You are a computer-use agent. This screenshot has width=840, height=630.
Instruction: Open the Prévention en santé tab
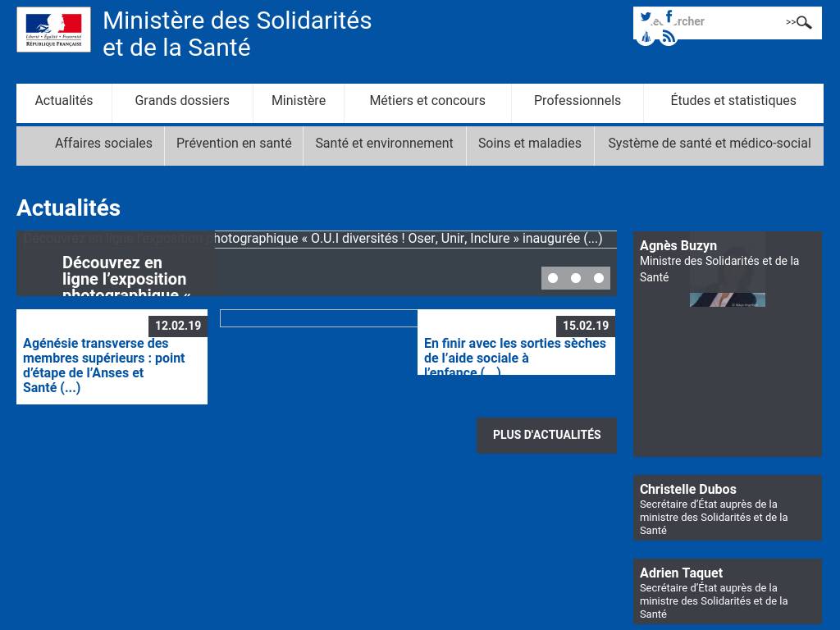click(234, 144)
